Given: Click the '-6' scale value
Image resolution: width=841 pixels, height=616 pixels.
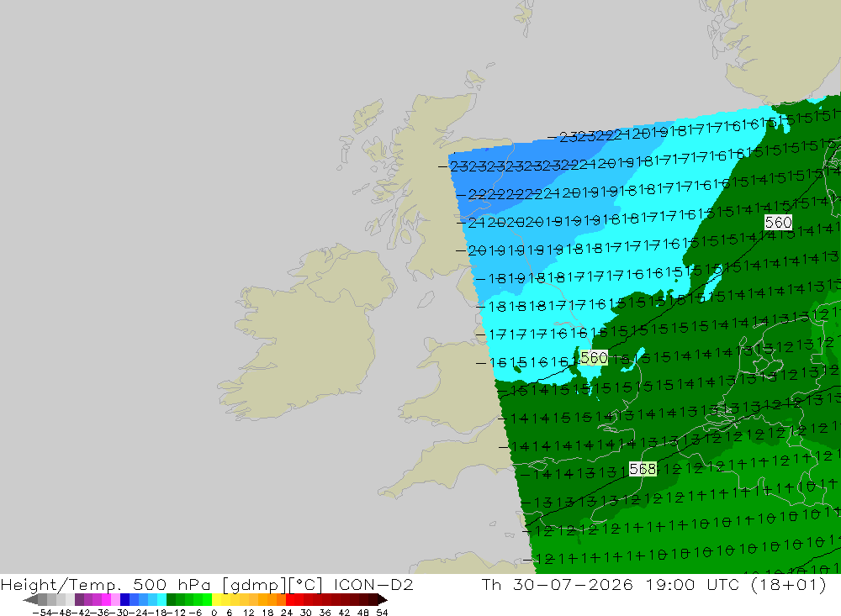Looking at the screenshot, I should pyautogui.click(x=195, y=613).
